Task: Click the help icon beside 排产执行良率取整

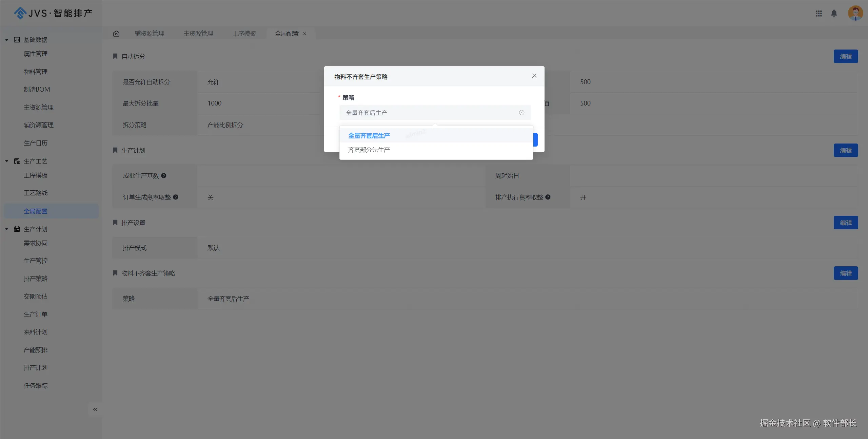Action: [548, 197]
